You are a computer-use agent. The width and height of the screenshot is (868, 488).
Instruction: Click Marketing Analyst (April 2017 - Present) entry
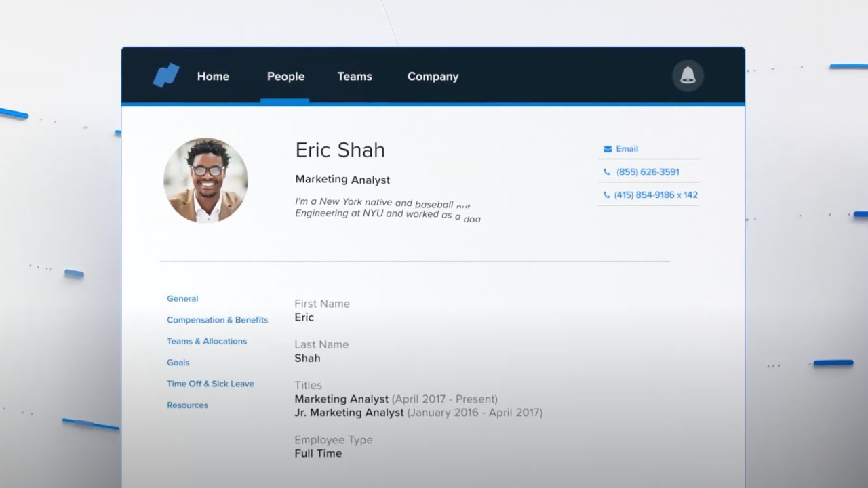(x=396, y=399)
